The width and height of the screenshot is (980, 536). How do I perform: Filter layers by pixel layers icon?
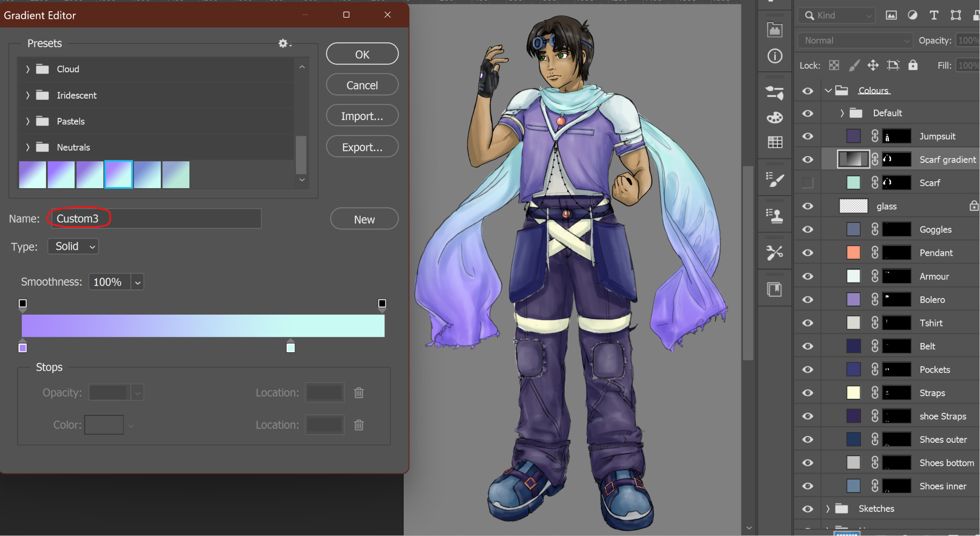pyautogui.click(x=891, y=16)
